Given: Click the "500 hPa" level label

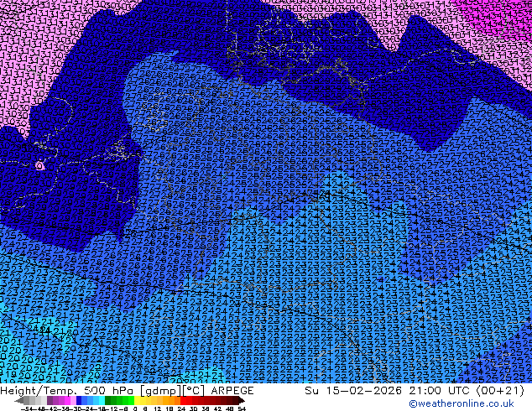Looking at the screenshot, I should click(x=107, y=391).
